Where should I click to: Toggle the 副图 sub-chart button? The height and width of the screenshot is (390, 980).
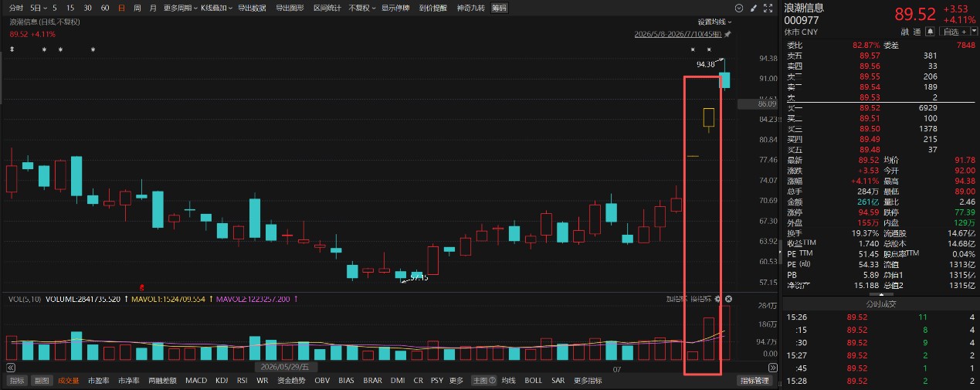(42, 381)
